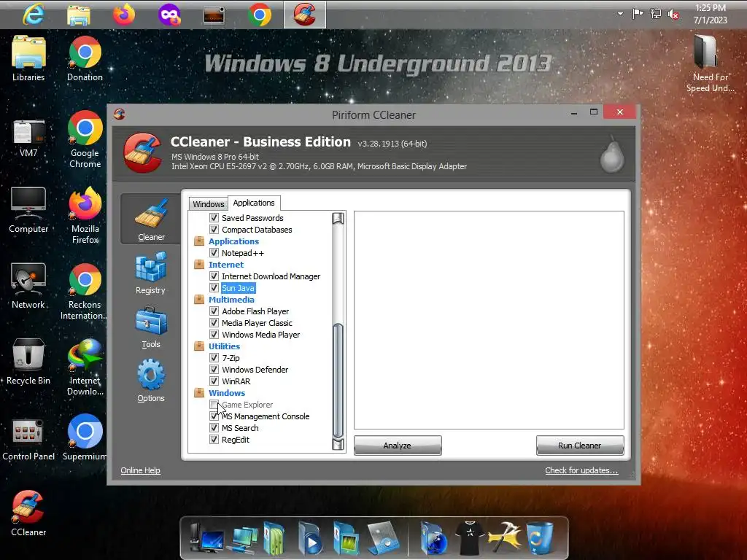Select the Control Panel desktop icon
Screen dimensions: 747x560
28,440
